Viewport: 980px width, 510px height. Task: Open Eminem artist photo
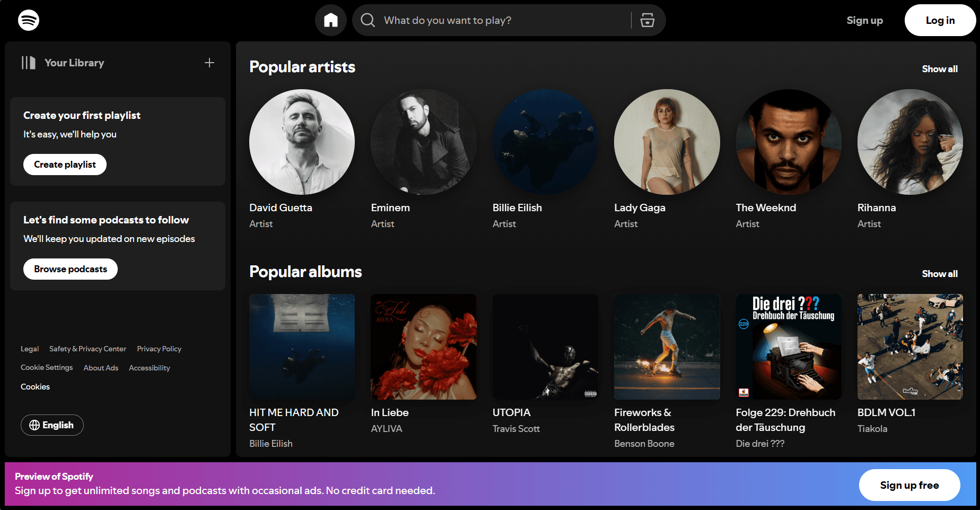tap(424, 142)
